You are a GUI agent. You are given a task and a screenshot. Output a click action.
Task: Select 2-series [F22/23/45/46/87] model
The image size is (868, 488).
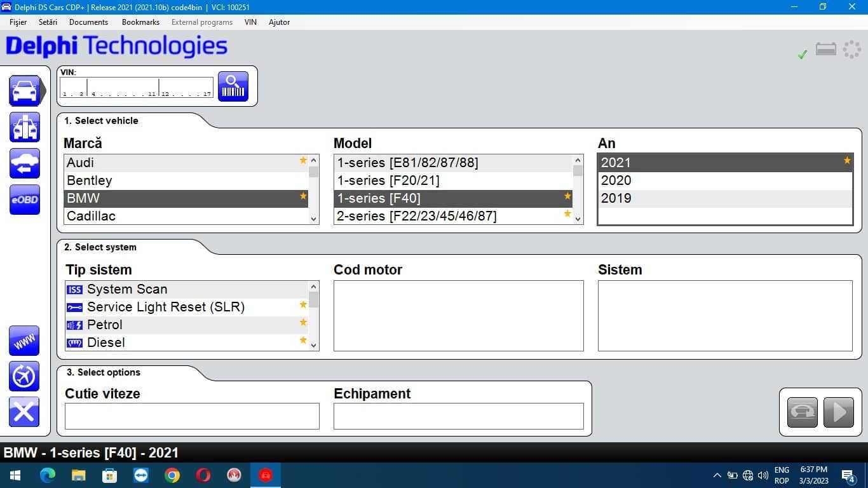453,216
